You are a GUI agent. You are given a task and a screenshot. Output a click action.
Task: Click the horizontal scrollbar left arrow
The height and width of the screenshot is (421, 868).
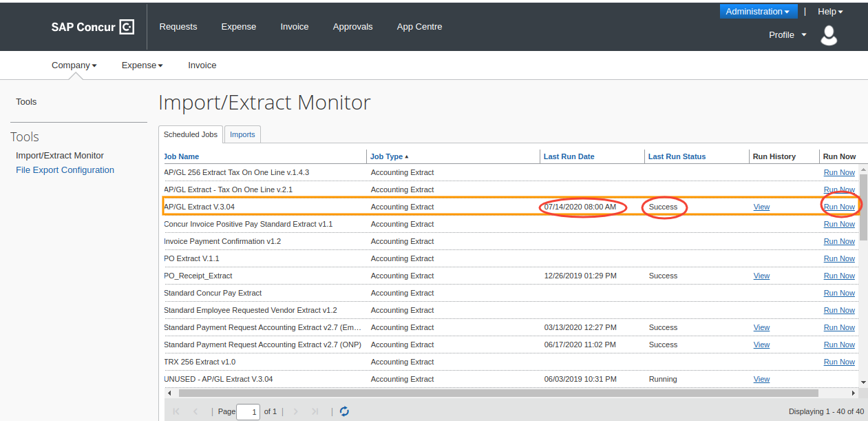(x=170, y=393)
